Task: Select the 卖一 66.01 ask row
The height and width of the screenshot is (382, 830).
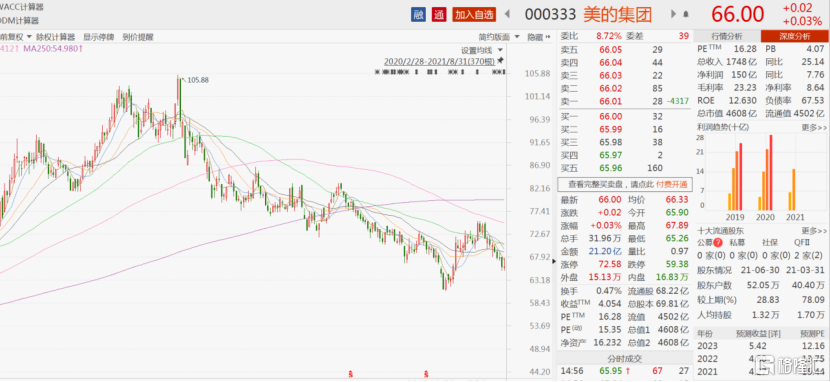Action: [625, 101]
